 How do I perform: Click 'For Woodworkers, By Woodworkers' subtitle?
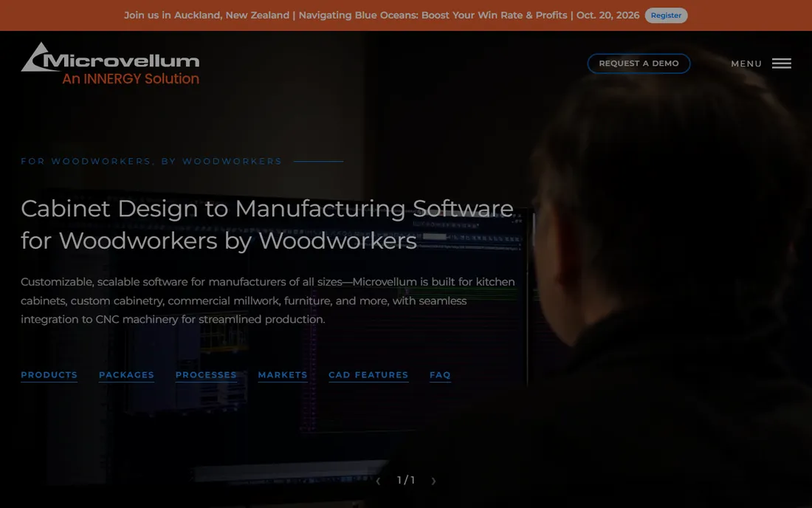[x=151, y=161]
